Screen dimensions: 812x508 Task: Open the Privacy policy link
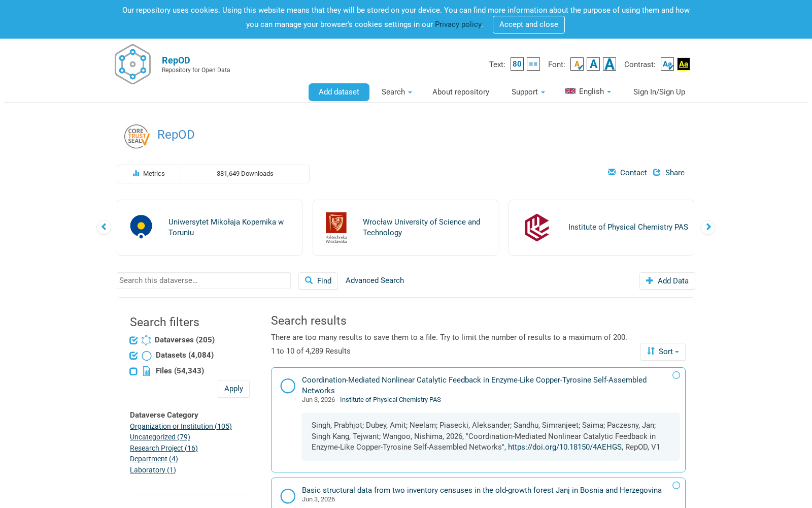point(458,24)
